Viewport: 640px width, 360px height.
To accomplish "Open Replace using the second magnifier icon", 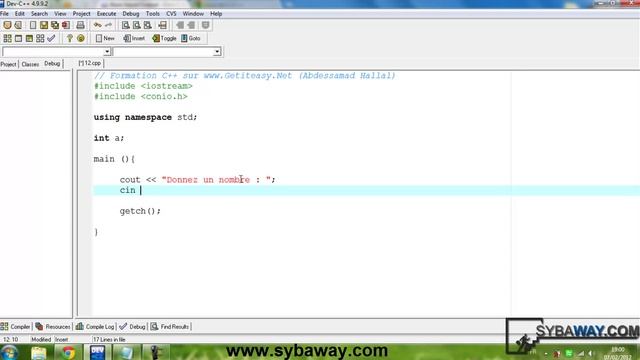I will 137,25.
